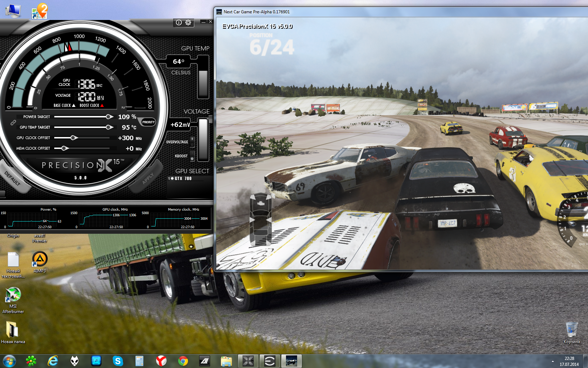Viewport: 588px width, 368px height.
Task: Click the DEFAULT button in PrecisionX
Action: coord(13,178)
